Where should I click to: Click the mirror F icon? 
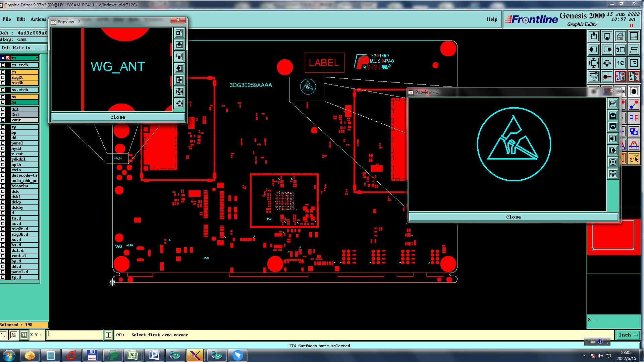(x=634, y=118)
